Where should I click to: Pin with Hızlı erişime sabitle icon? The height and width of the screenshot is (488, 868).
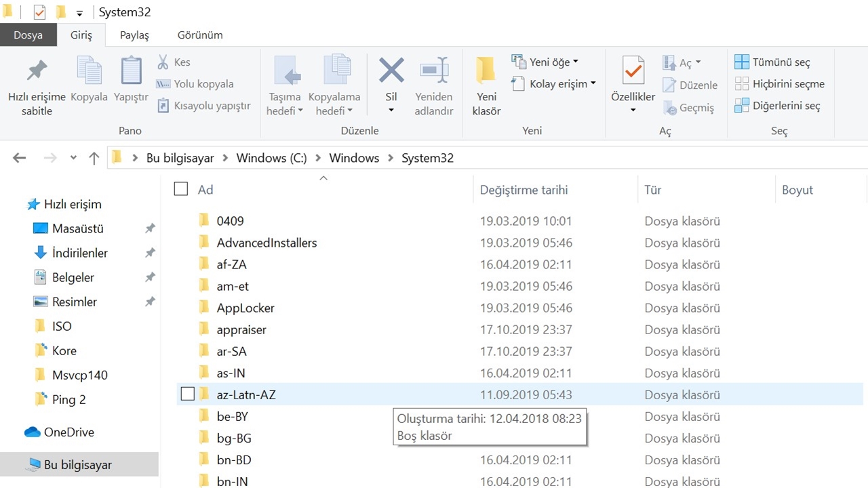[37, 71]
